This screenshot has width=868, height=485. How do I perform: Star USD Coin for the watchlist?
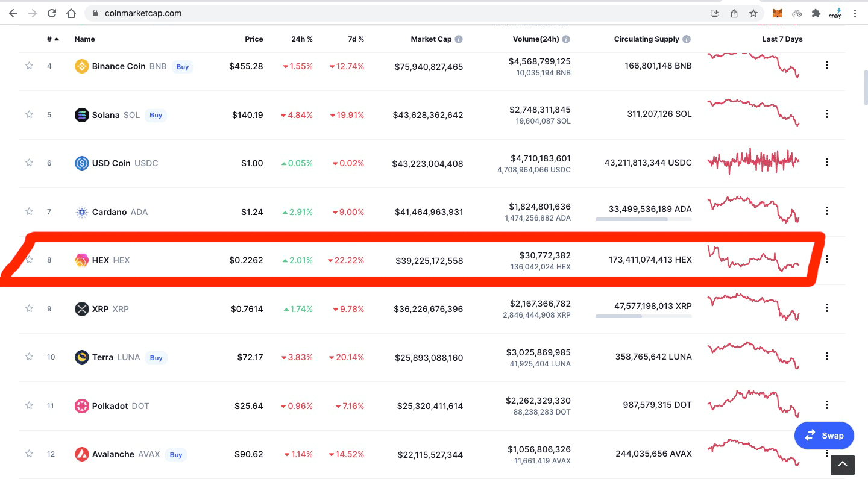tap(29, 163)
